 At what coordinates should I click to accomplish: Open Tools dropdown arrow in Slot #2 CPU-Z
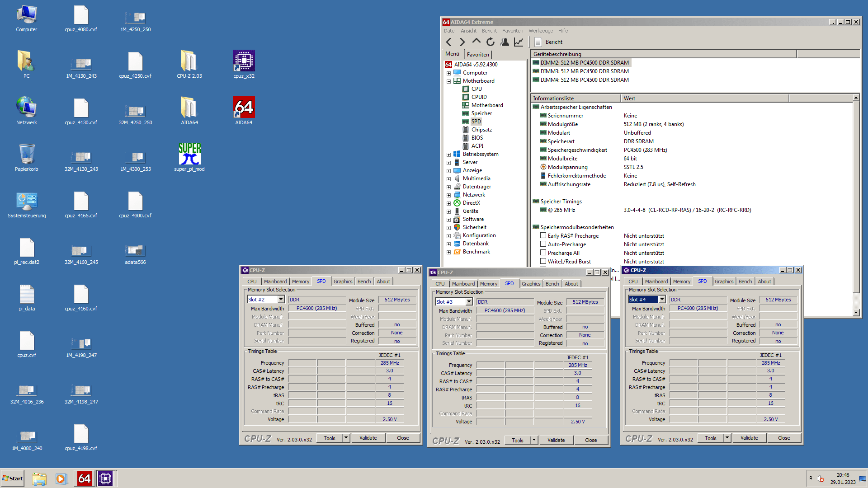click(346, 438)
